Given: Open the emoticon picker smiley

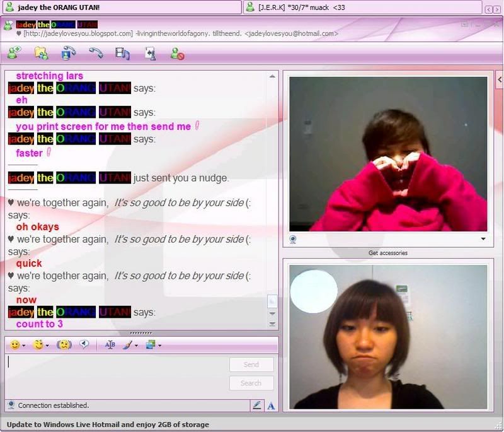Looking at the screenshot, I should click(15, 345).
